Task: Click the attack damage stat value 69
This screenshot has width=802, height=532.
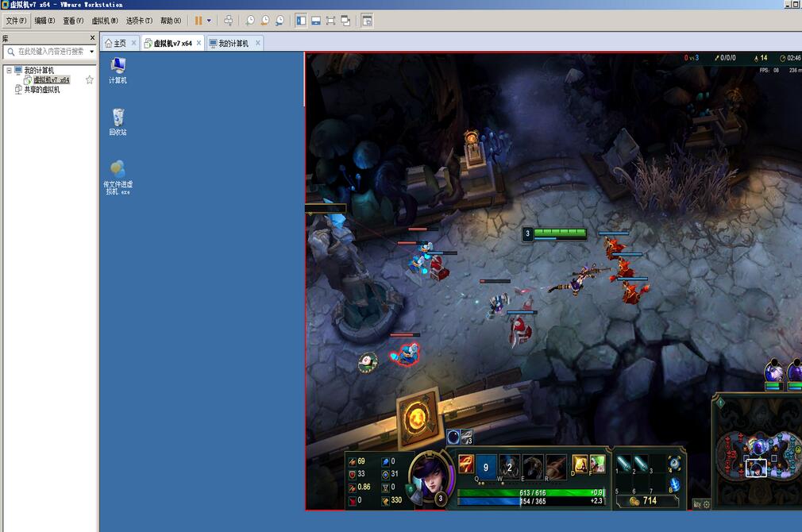Action: (361, 461)
